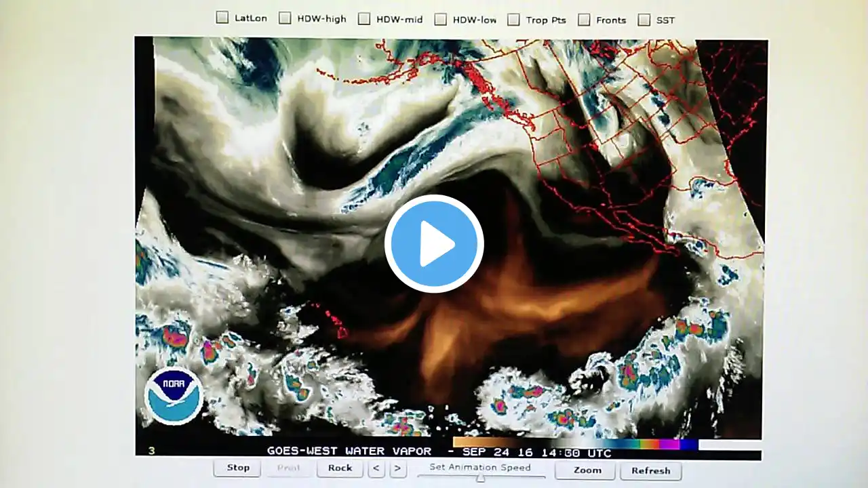Viewport: 868px width, 488px height.
Task: Advance one frame with > button
Action: [x=398, y=468]
